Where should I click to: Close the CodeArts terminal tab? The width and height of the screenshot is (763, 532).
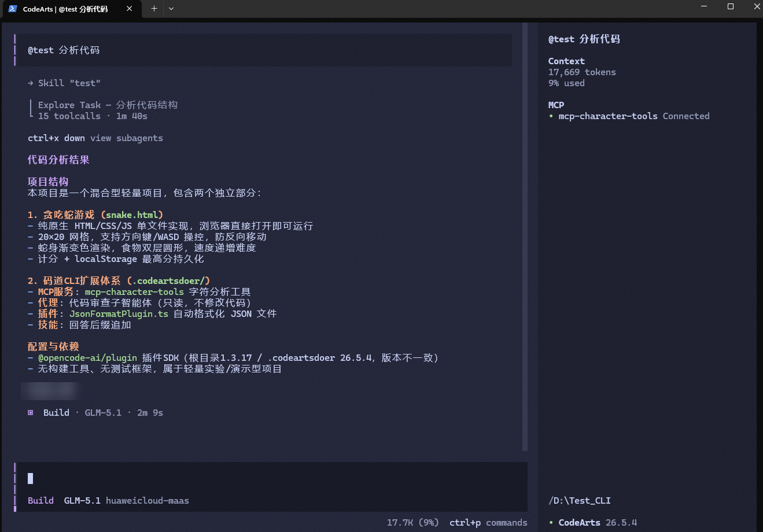130,9
